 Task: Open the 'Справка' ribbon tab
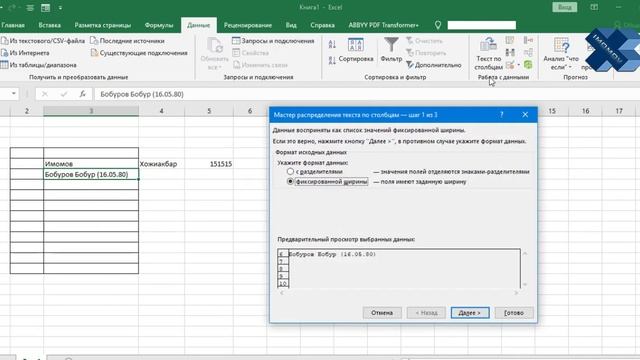322,25
